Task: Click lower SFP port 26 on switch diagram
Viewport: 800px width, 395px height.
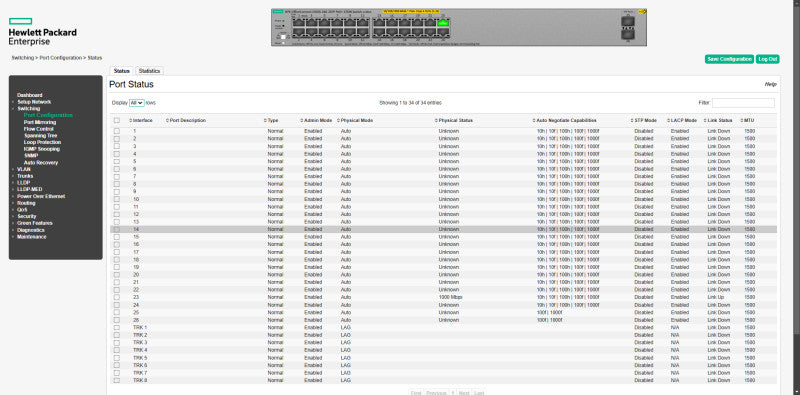Action: tap(628, 34)
